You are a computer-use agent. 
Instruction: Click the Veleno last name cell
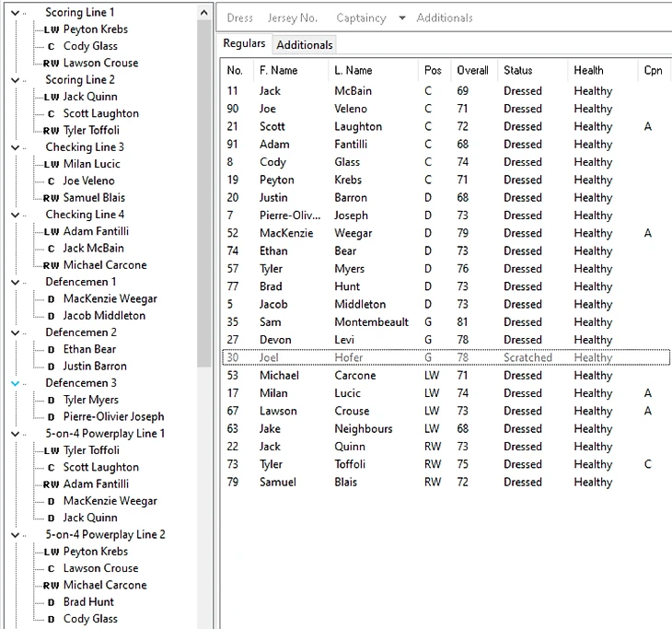point(351,109)
